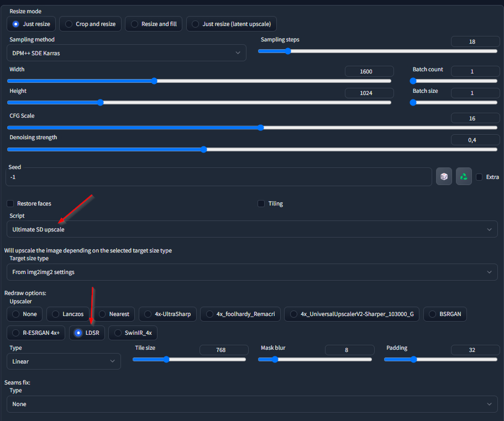Click the Seed input field

pos(219,177)
